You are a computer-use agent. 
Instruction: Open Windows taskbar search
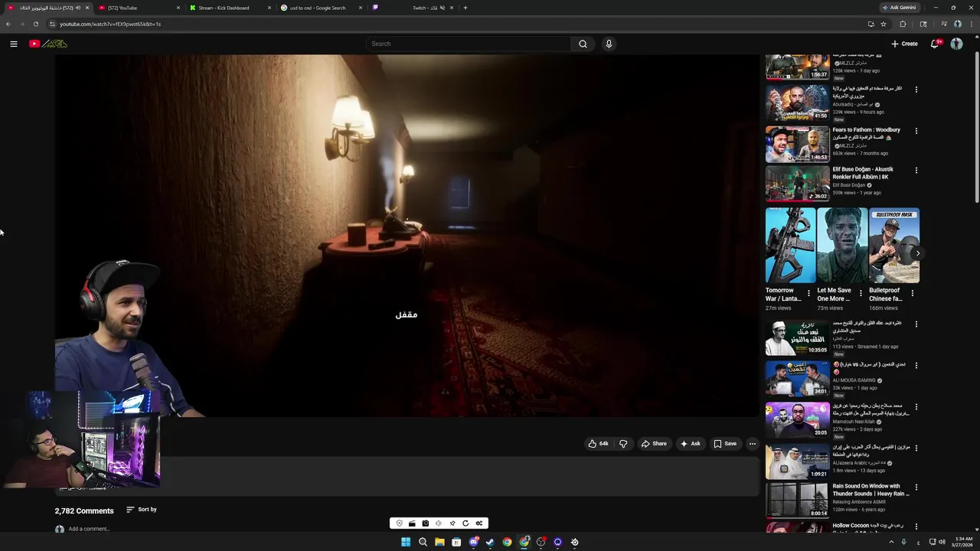coord(423,542)
